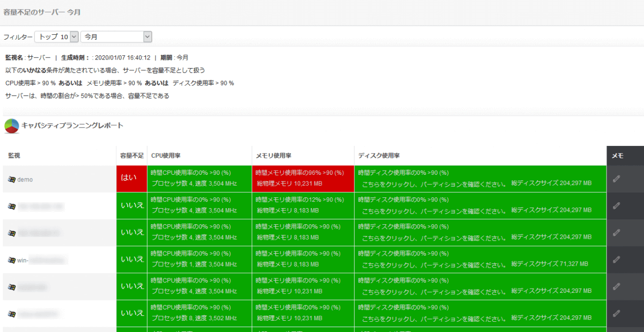Click the プロセッサ数 8, 3,502 MHz cell

click(x=200, y=313)
